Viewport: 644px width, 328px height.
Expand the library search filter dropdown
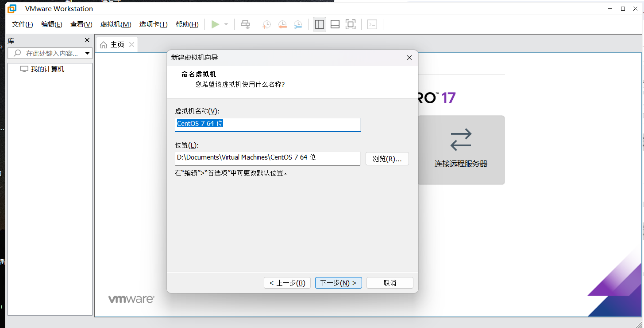(x=87, y=53)
